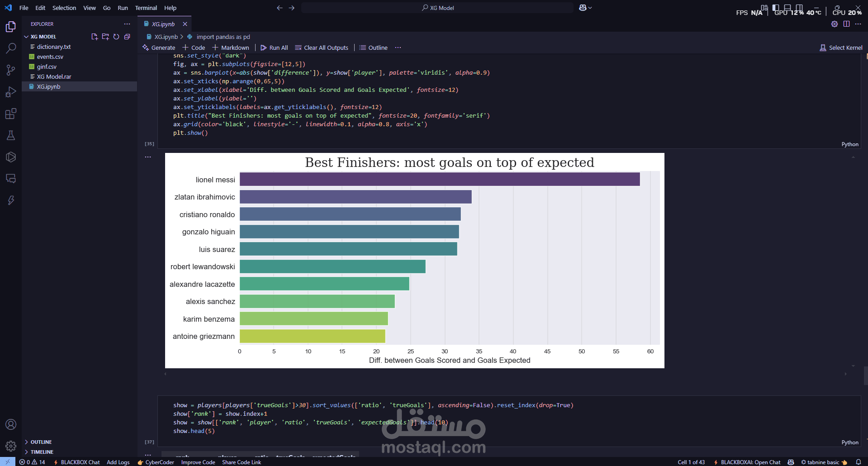The image size is (868, 466).
Task: Toggle the bottom panel layout button
Action: pos(787,8)
